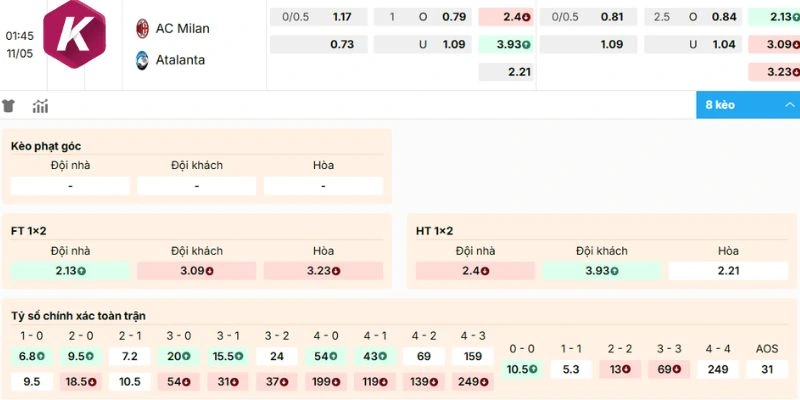800x400 pixels.
Task: Click the AC Milan team name
Action: tap(183, 29)
